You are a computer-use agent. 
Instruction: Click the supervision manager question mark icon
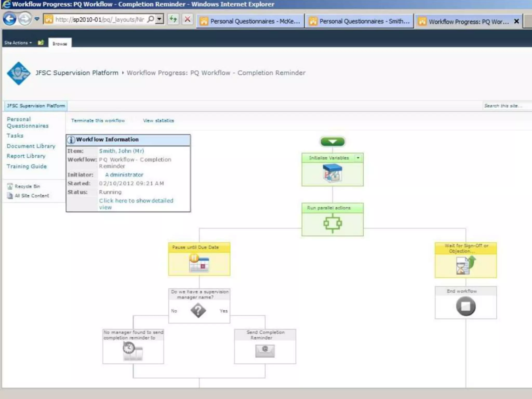pyautogui.click(x=198, y=311)
